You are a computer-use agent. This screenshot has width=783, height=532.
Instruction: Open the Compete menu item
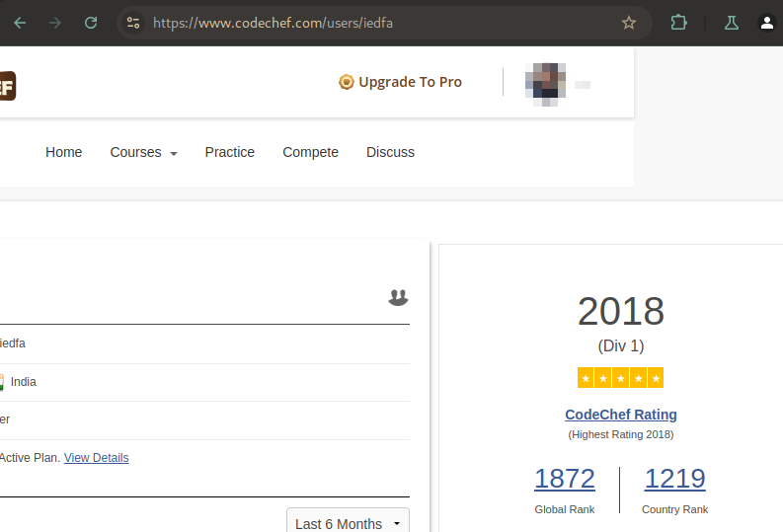pos(311,152)
